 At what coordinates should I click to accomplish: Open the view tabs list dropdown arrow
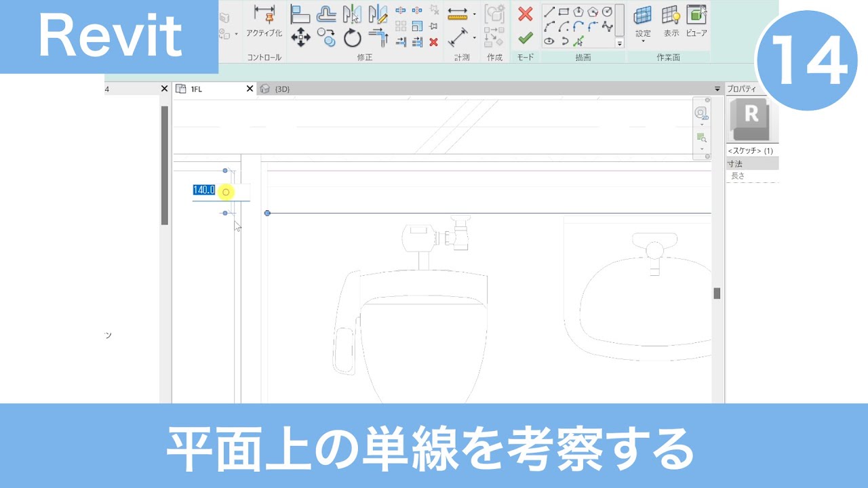pyautogui.click(x=717, y=89)
